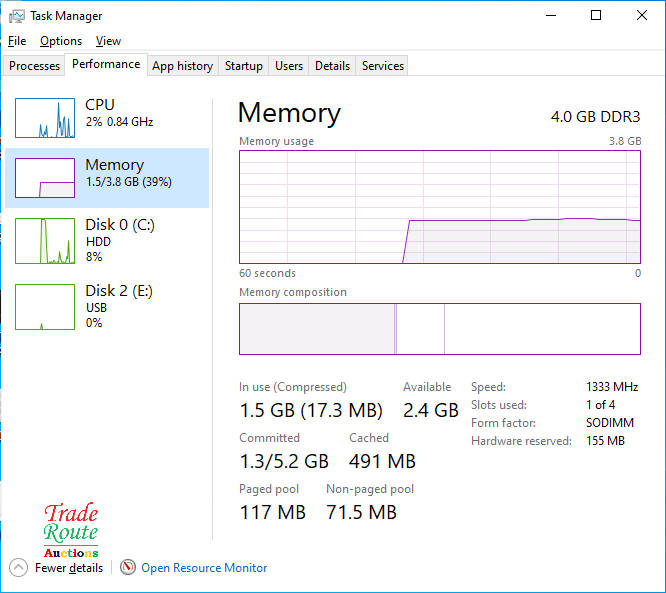The image size is (666, 593).
Task: Click the Task Manager title bar icon
Action: click(x=15, y=16)
